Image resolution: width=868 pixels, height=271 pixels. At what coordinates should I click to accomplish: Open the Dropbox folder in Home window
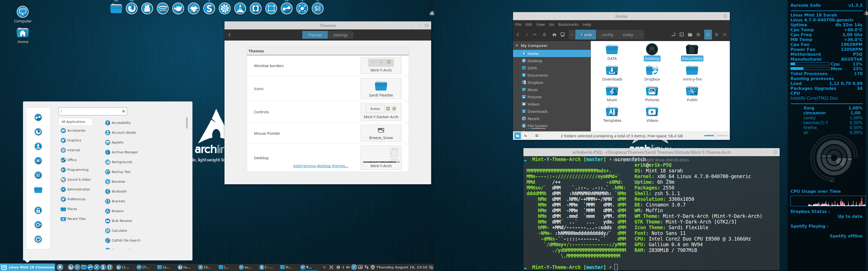(652, 73)
